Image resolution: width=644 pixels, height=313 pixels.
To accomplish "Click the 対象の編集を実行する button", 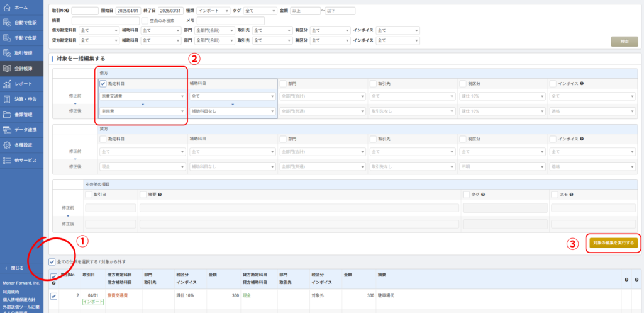I will (613, 242).
